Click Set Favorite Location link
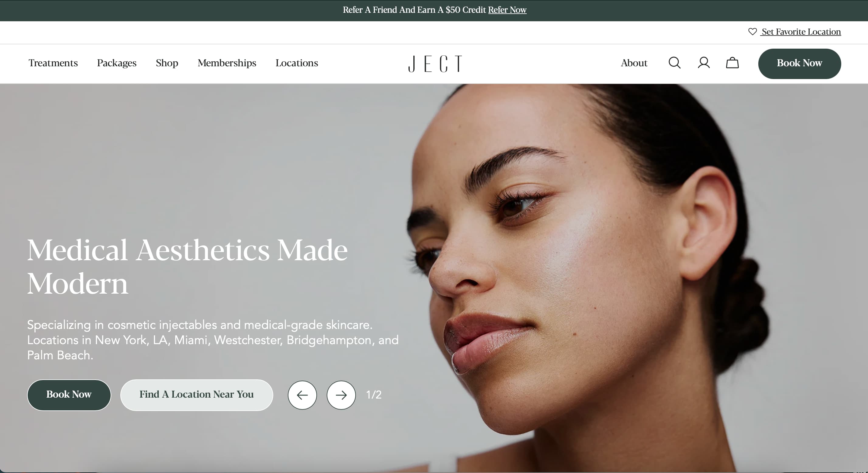Image resolution: width=868 pixels, height=473 pixels. pos(801,32)
